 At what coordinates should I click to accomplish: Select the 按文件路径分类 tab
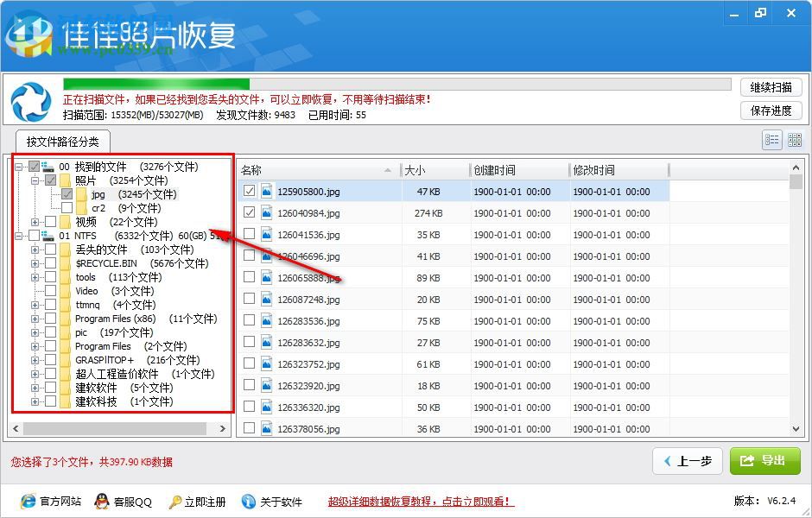click(x=62, y=140)
